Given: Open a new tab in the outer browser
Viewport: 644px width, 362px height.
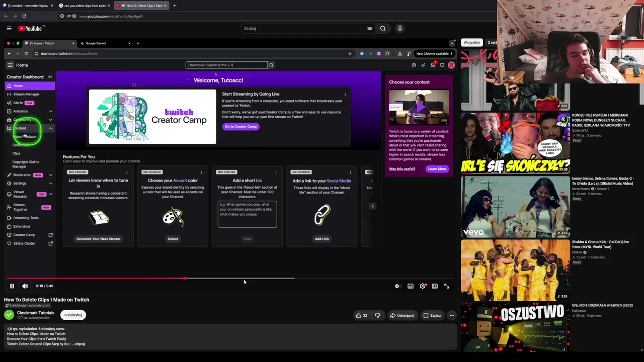Looking at the screenshot, I should click(x=175, y=6).
